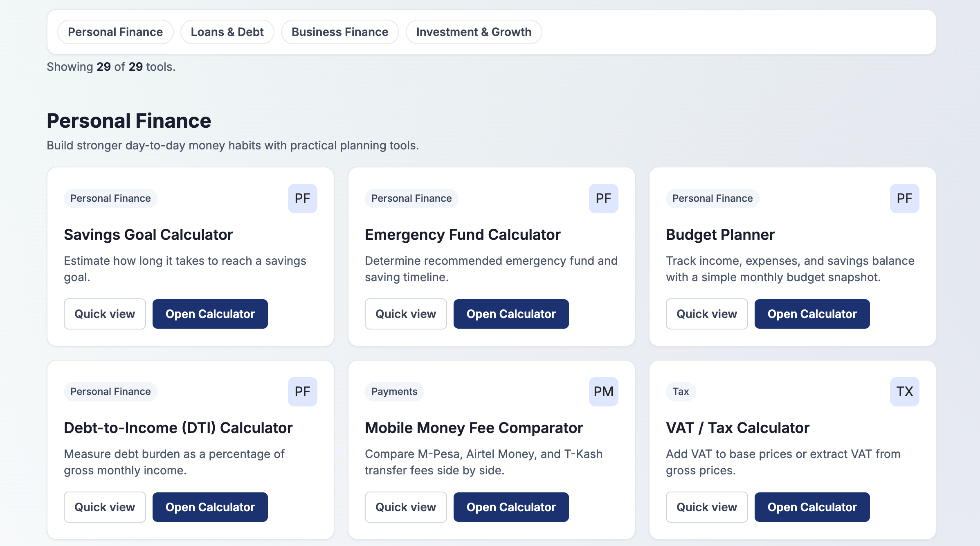Click the PF badge on Emergency Fund Calculator card
The width and height of the screenshot is (980, 546).
603,199
